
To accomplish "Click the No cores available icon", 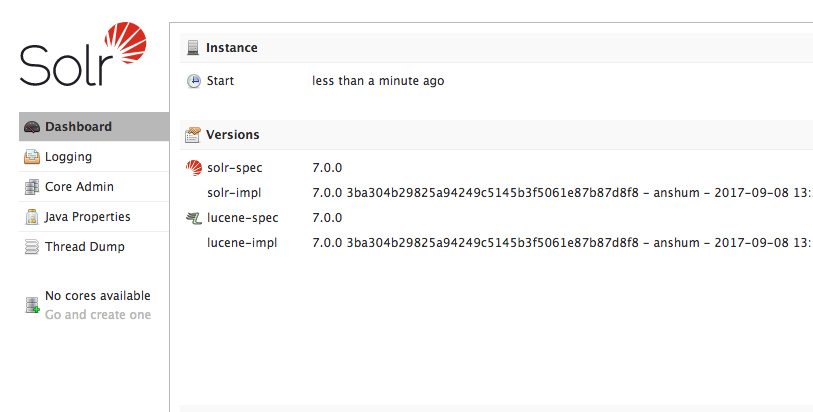I will (32, 305).
